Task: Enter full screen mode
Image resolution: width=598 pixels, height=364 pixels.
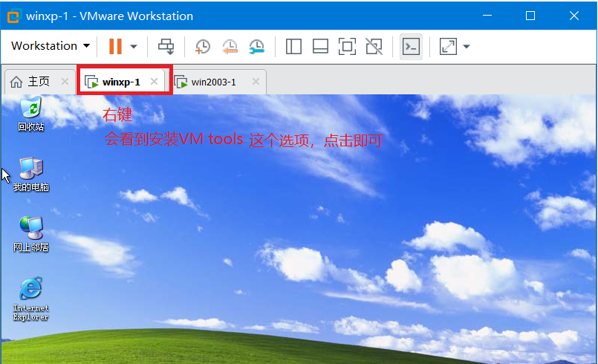Action: 347,47
